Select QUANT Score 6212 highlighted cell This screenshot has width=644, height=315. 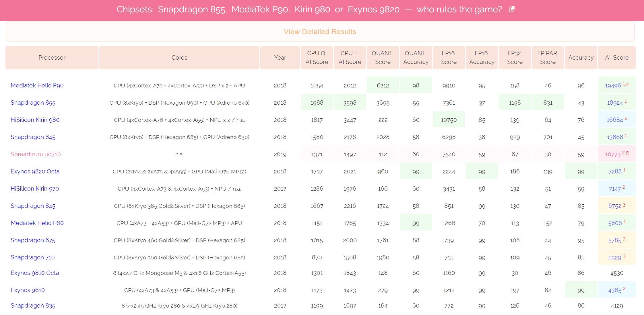[383, 85]
